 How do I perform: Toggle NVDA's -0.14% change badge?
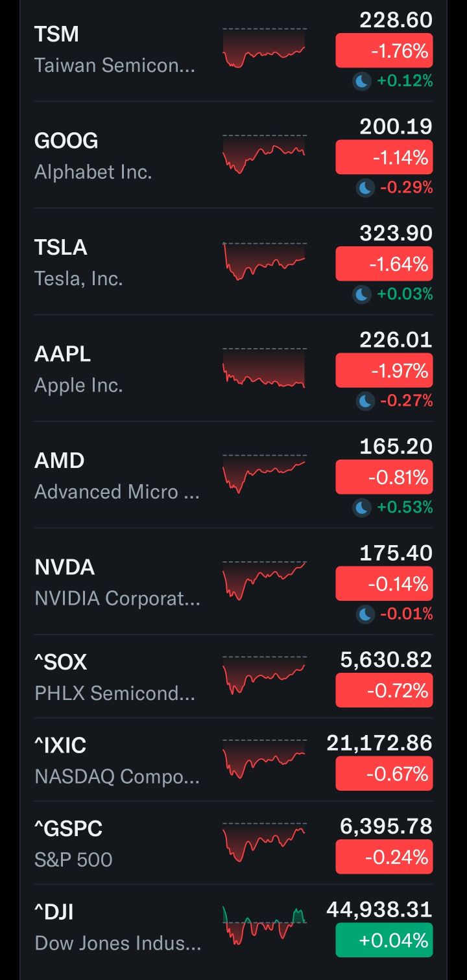(x=384, y=585)
